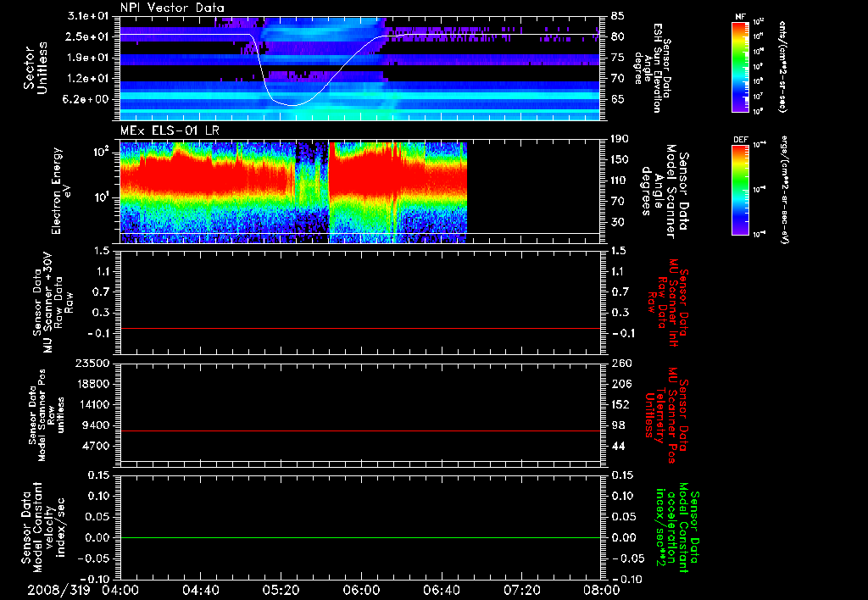The height and width of the screenshot is (600, 868).
Task: Click the 06:40 time axis label
Action: pos(441,590)
